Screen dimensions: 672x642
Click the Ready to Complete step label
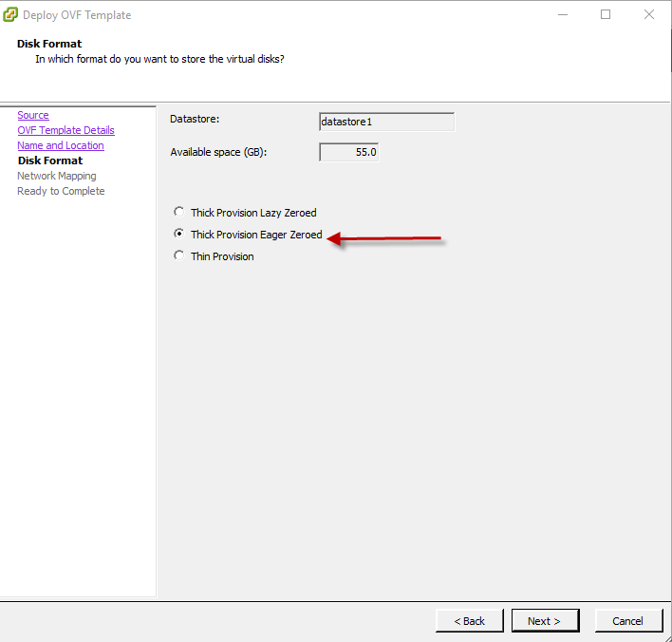[61, 191]
